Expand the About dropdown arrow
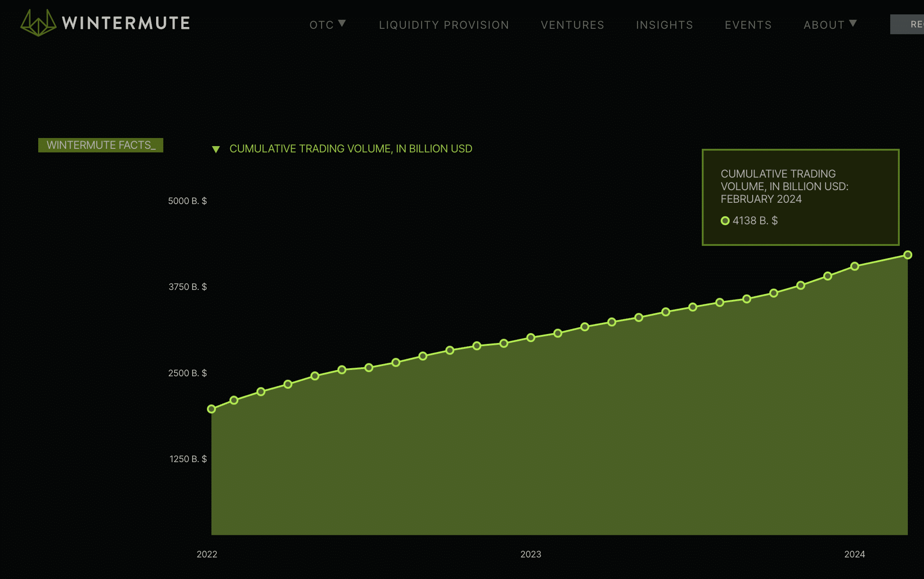This screenshot has width=924, height=579. click(x=853, y=23)
